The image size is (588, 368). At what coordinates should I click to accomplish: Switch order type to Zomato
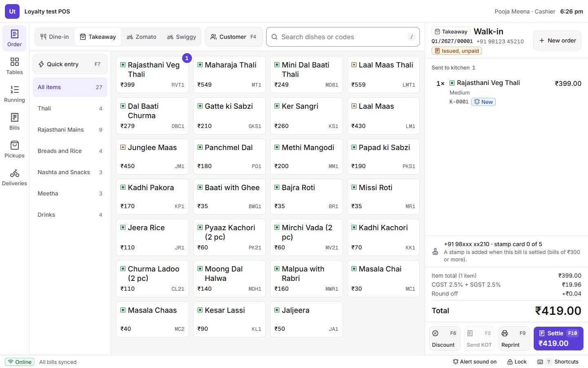[x=141, y=37]
